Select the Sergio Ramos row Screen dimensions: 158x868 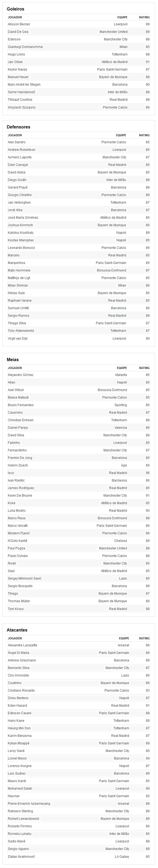pos(79,316)
